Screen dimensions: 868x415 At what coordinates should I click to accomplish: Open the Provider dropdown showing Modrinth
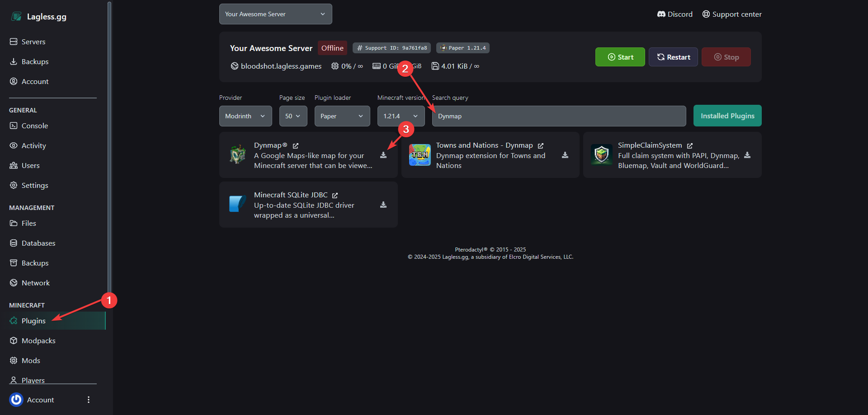[x=245, y=116]
